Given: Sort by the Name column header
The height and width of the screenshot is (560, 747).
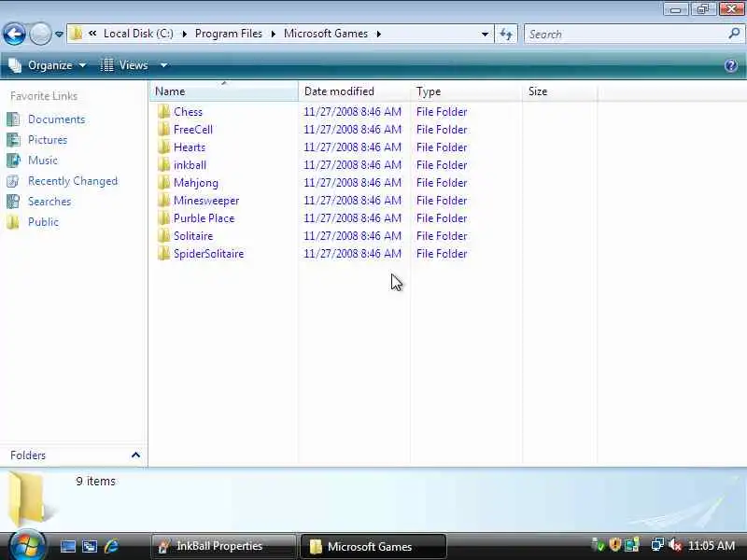Looking at the screenshot, I should 223,91.
